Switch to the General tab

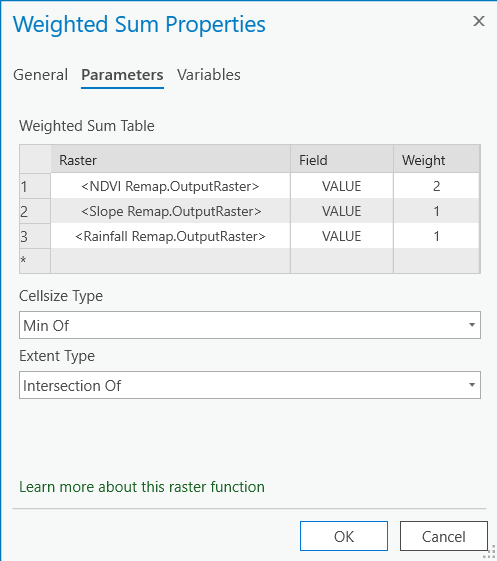(x=40, y=75)
